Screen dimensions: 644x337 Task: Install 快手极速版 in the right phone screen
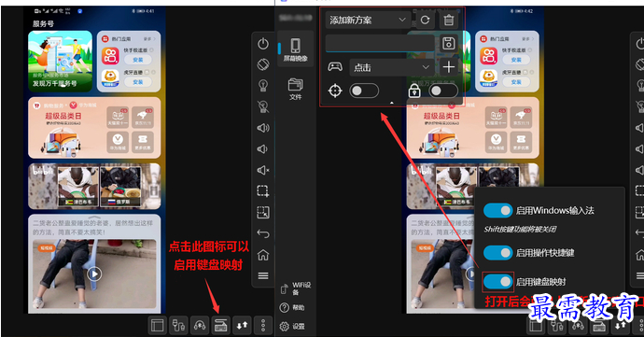pos(516,60)
